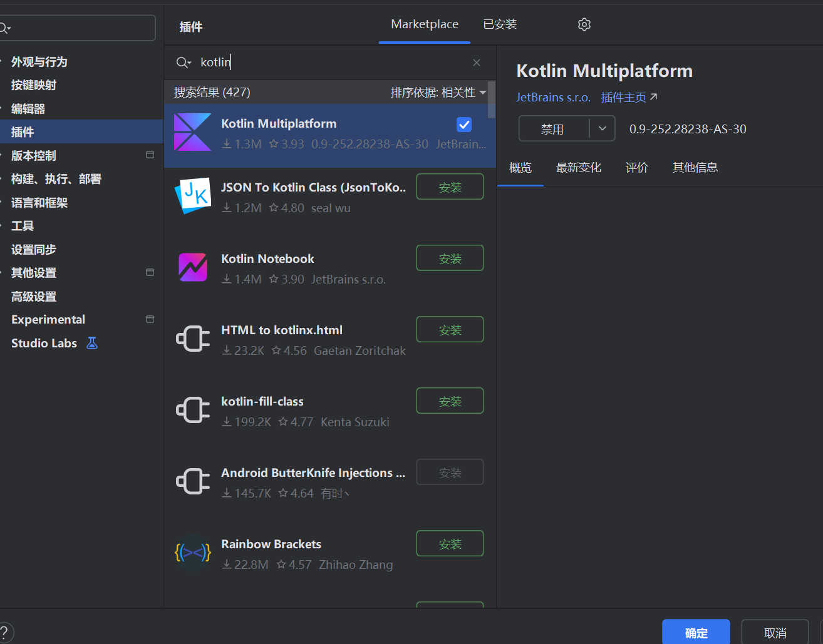Open the JetBrains s.r.o. vendor link

click(x=553, y=98)
